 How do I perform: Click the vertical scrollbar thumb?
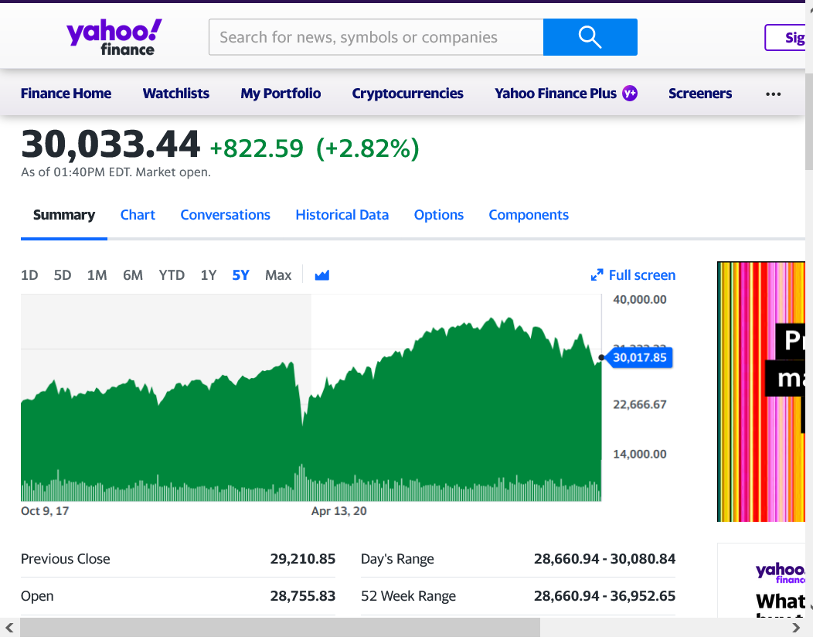[x=809, y=122]
